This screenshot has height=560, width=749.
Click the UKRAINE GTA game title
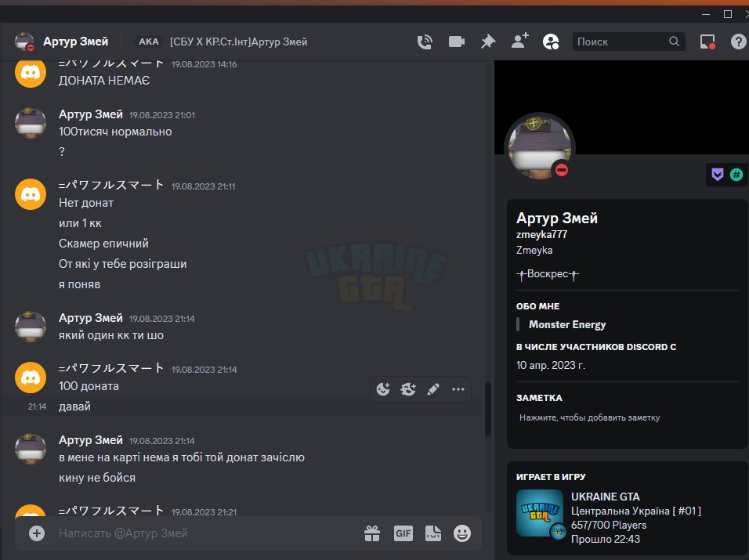coord(605,497)
